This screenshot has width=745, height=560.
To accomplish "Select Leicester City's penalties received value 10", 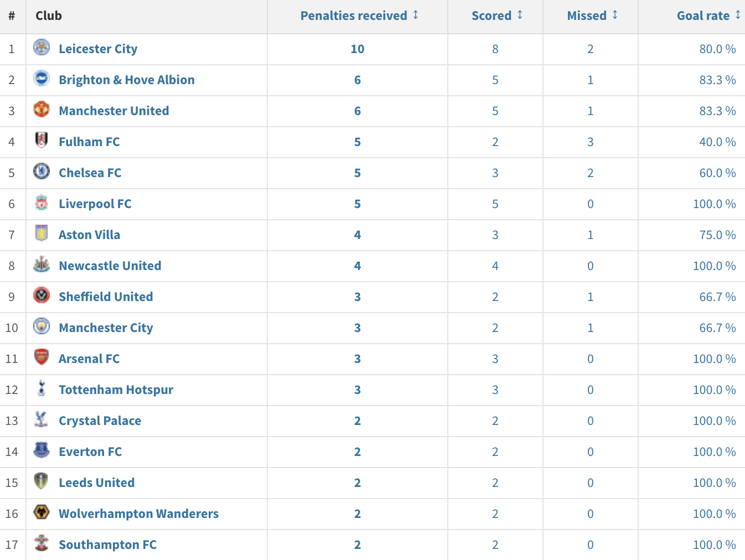I will tap(358, 49).
